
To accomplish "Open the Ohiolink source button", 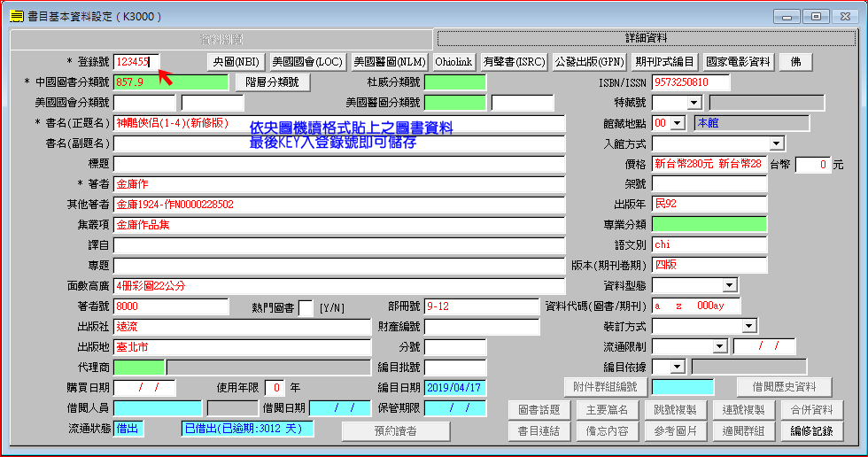I will click(x=453, y=62).
